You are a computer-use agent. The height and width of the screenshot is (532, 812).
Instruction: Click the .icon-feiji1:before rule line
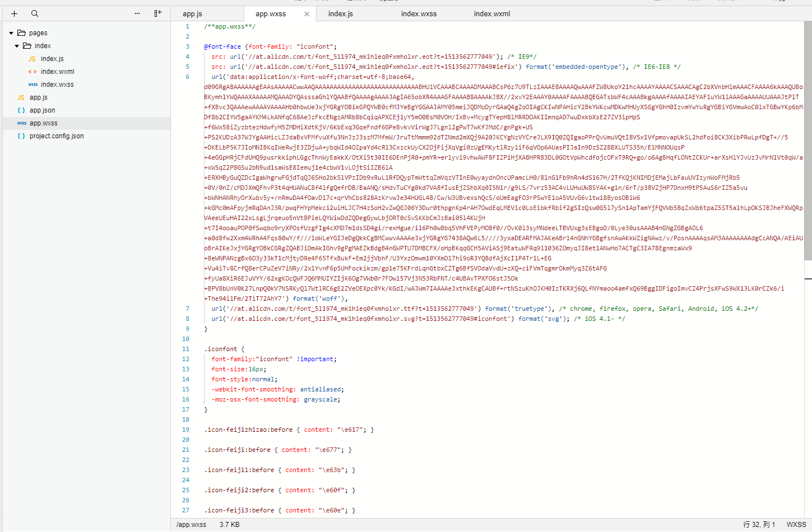click(280, 470)
